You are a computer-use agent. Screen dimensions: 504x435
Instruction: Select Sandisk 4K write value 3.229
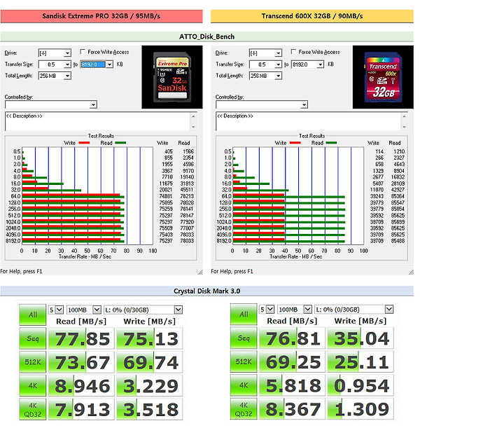click(150, 386)
